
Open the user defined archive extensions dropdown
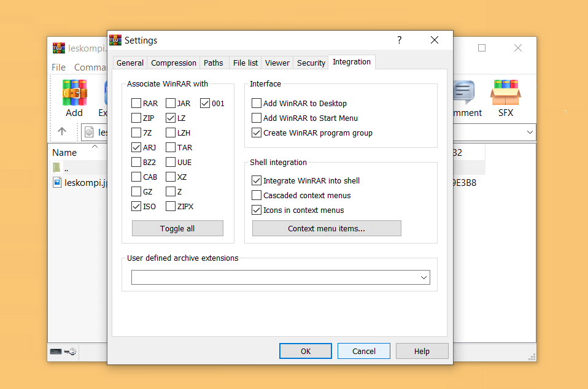point(424,278)
